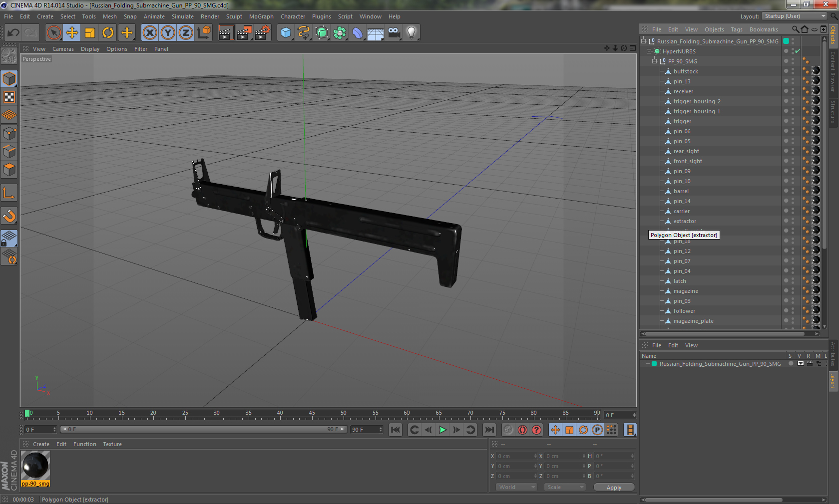This screenshot has width=839, height=504.
Task: Select the trigger object
Action: 682,121
